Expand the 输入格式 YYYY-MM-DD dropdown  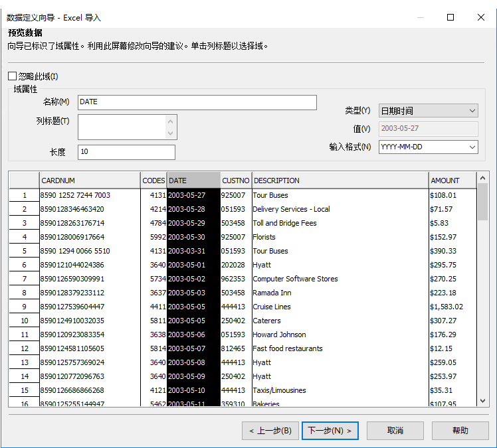(428, 147)
